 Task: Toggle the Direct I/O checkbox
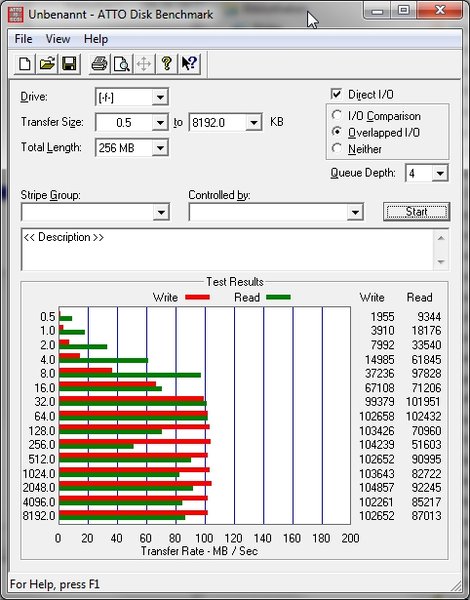click(336, 94)
